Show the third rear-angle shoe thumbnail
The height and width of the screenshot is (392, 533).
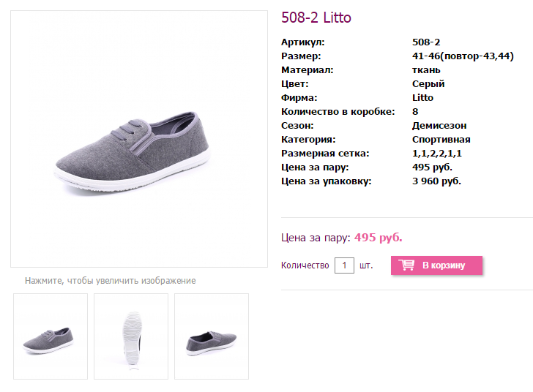coord(212,336)
